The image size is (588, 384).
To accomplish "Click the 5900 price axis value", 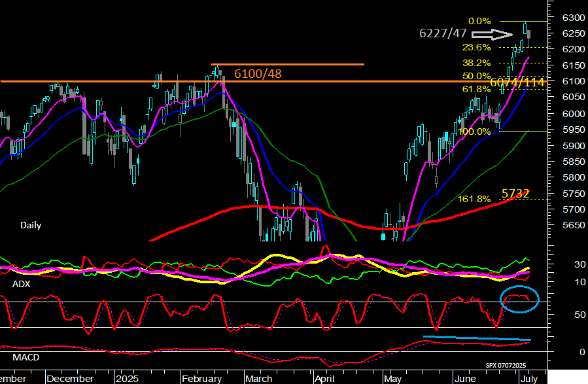I will (574, 146).
